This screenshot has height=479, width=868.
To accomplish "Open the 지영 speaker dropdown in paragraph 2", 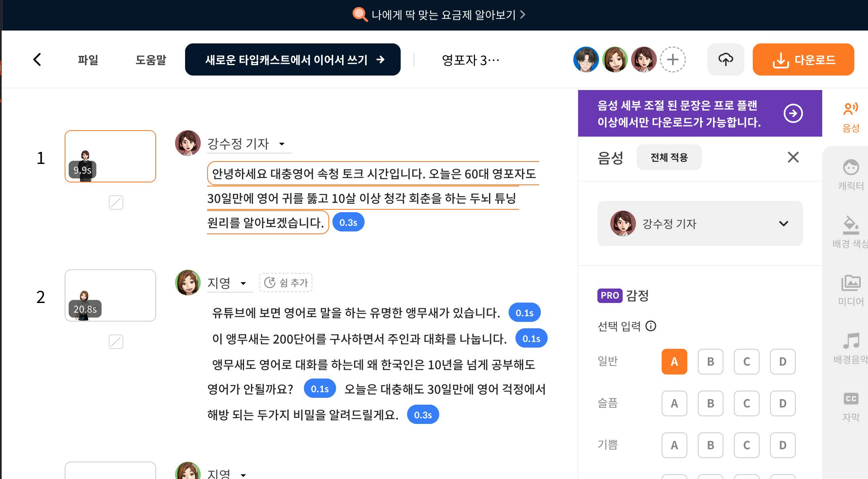I will [244, 284].
